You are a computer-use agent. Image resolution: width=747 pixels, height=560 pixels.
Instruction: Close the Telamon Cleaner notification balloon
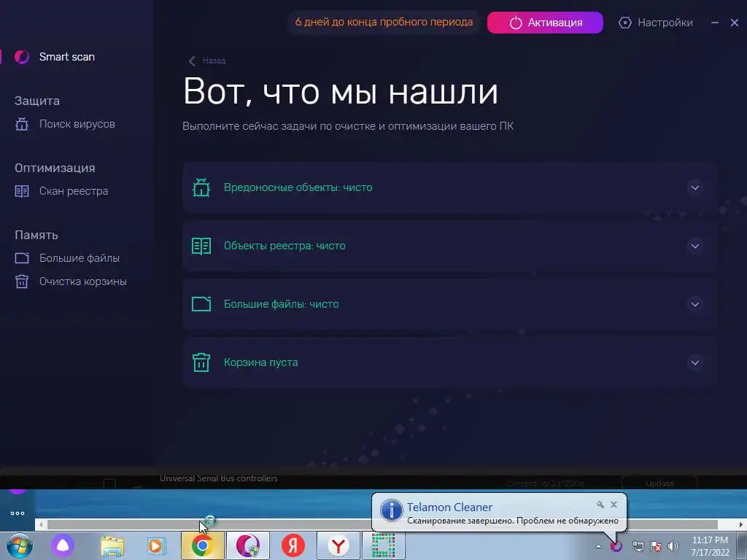click(614, 505)
